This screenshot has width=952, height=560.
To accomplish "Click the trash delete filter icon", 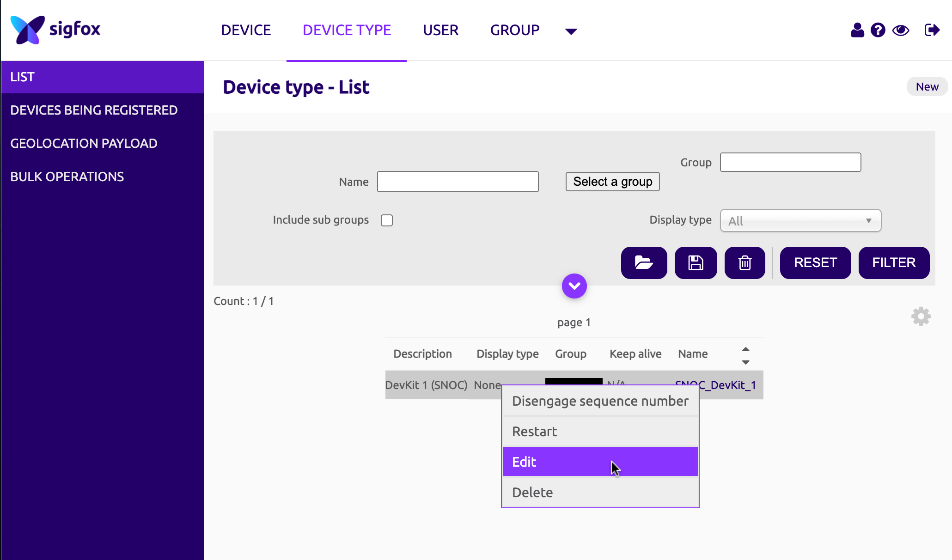I will 745,263.
